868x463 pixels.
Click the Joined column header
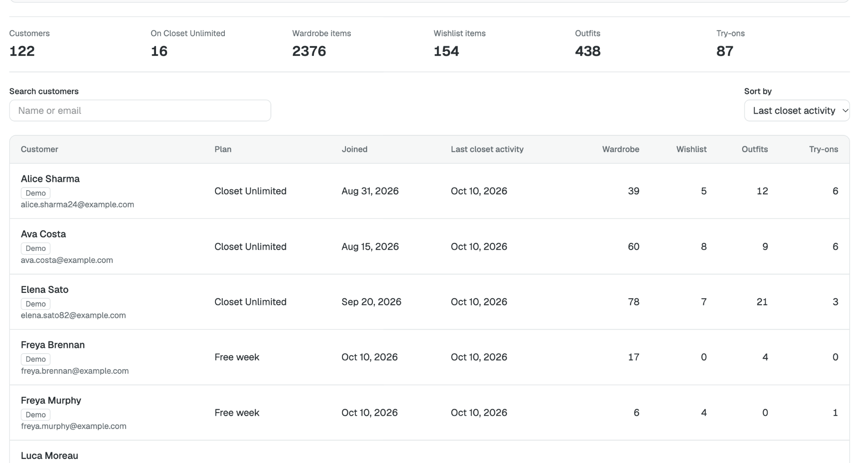click(x=354, y=149)
